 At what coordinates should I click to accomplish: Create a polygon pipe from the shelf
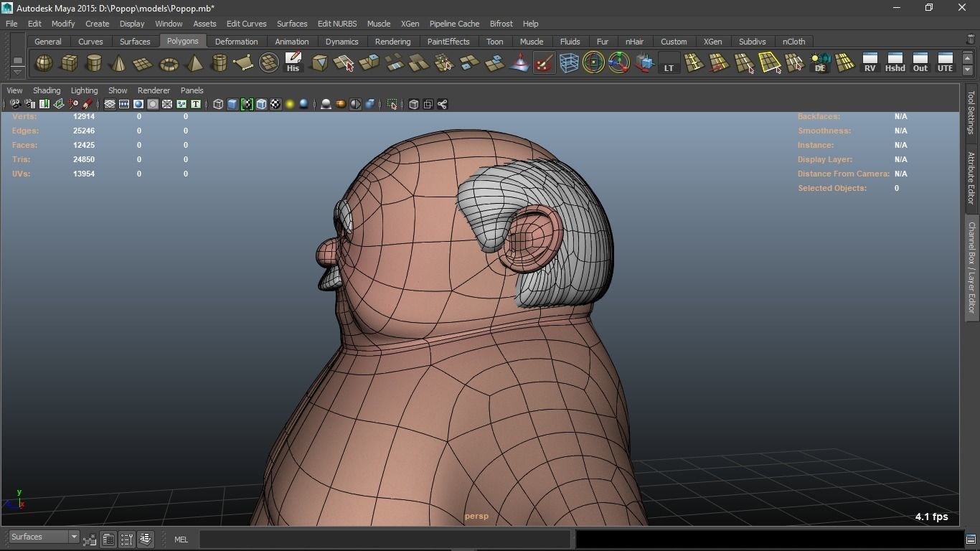point(219,63)
